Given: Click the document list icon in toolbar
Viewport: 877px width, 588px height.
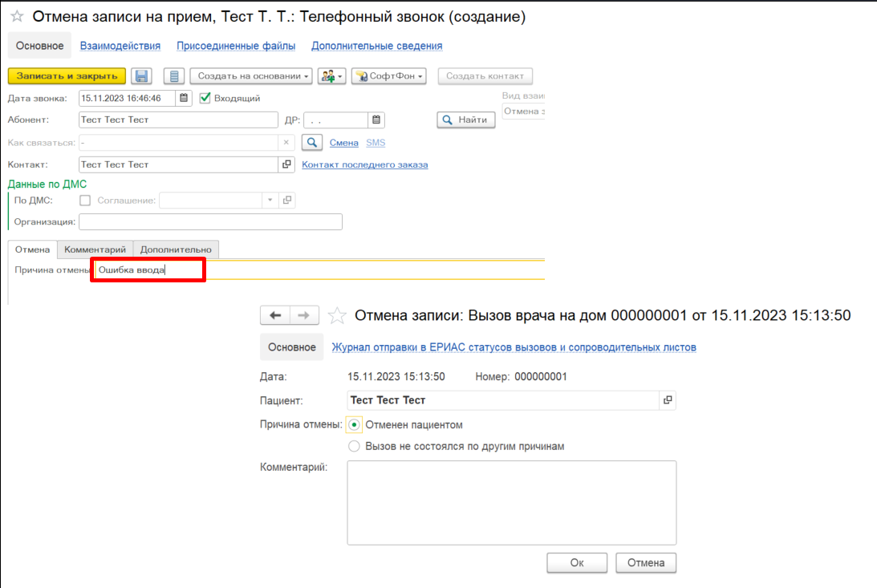Looking at the screenshot, I should click(174, 76).
